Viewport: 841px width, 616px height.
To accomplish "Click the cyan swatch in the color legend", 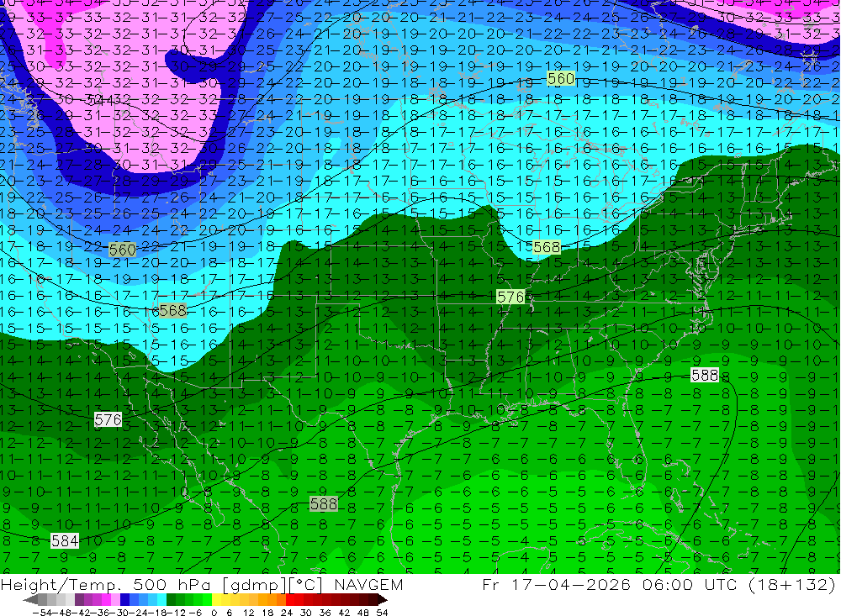I will point(161,600).
